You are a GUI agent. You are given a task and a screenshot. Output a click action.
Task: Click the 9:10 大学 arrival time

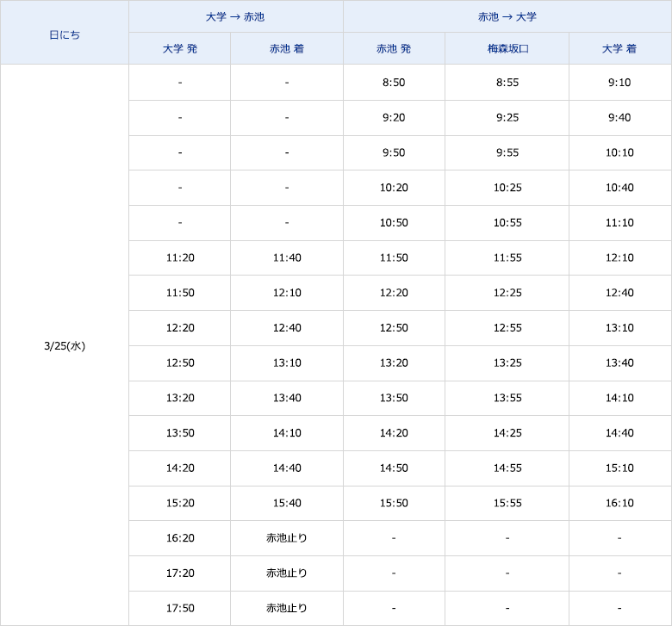[x=619, y=83]
